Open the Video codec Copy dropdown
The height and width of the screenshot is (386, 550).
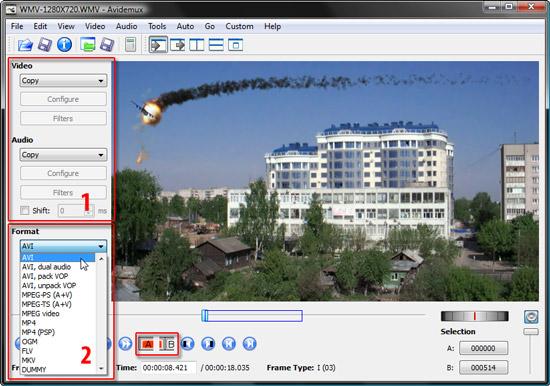pyautogui.click(x=63, y=81)
